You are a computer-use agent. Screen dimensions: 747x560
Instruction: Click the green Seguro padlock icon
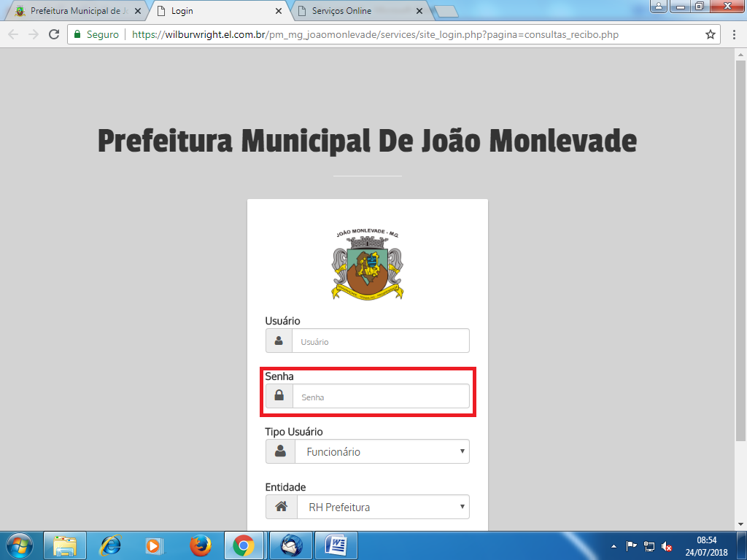click(x=77, y=34)
